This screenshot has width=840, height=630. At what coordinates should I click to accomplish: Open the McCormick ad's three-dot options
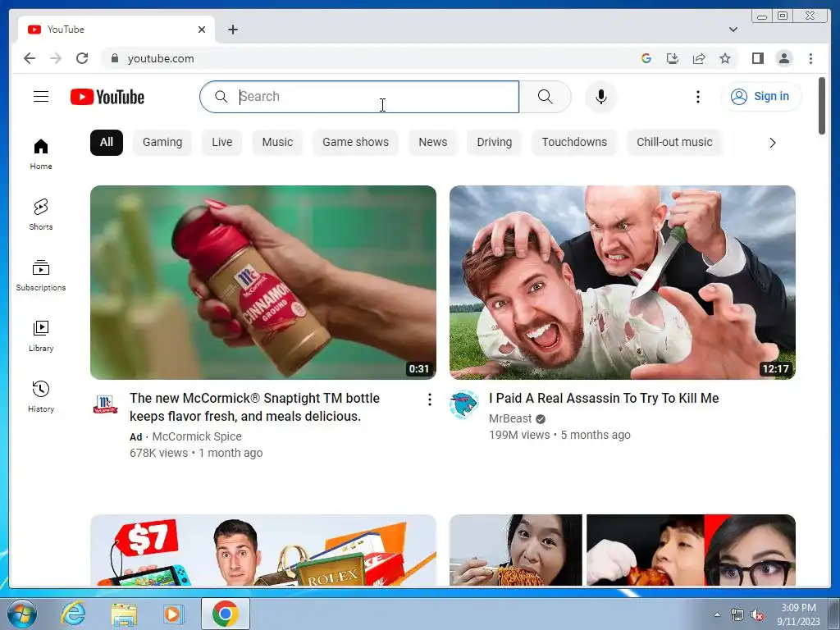point(429,399)
